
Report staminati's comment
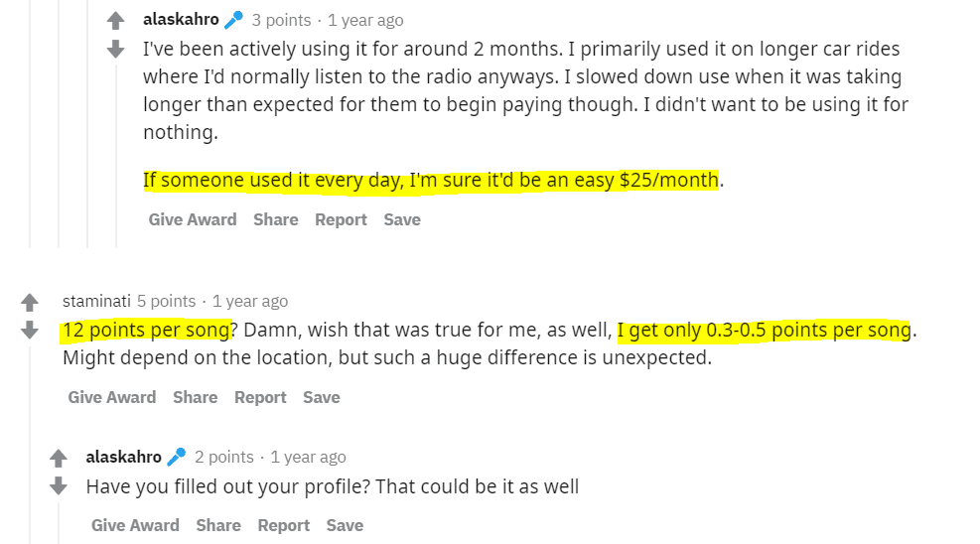[260, 397]
